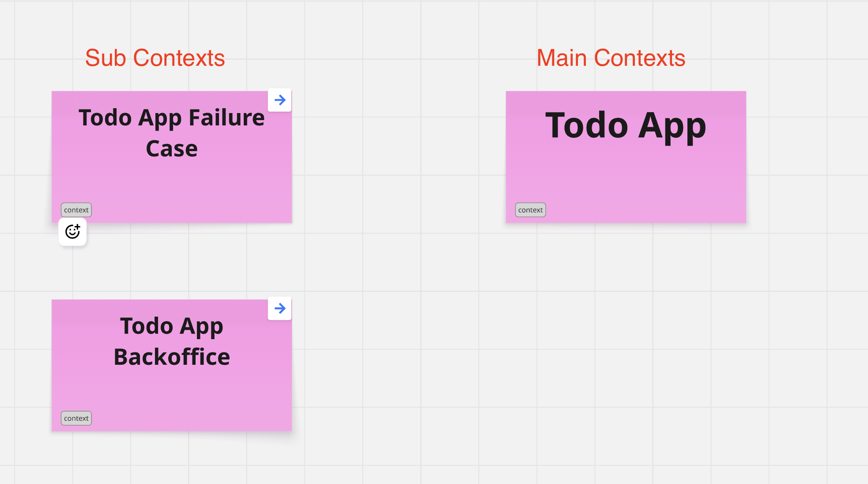Click the "Todo App Backoffice" title text
868x484 pixels.
[x=171, y=341]
